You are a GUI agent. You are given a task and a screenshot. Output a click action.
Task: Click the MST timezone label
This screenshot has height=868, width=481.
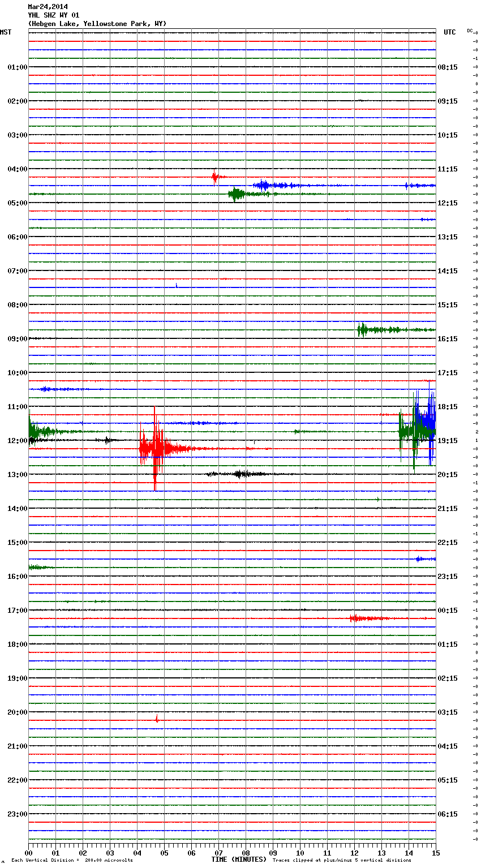(6, 32)
